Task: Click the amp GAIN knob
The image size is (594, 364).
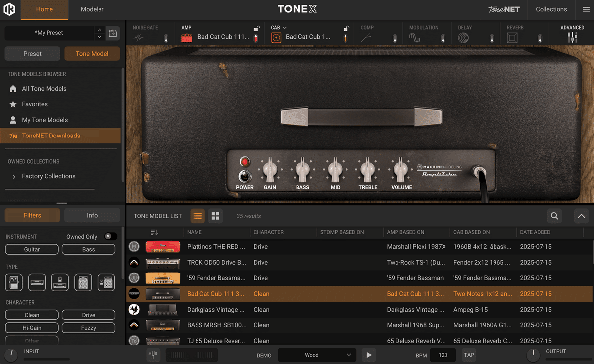Action: [x=270, y=171]
